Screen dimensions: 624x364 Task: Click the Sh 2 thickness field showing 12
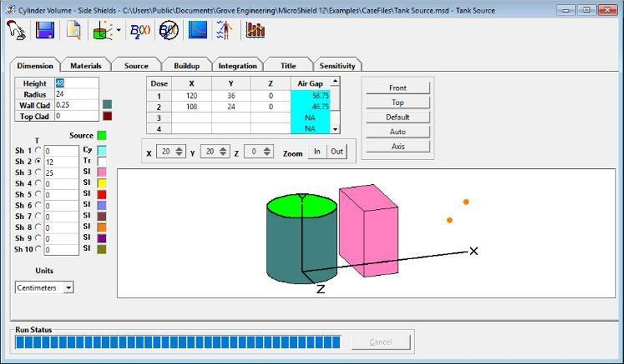[61, 162]
